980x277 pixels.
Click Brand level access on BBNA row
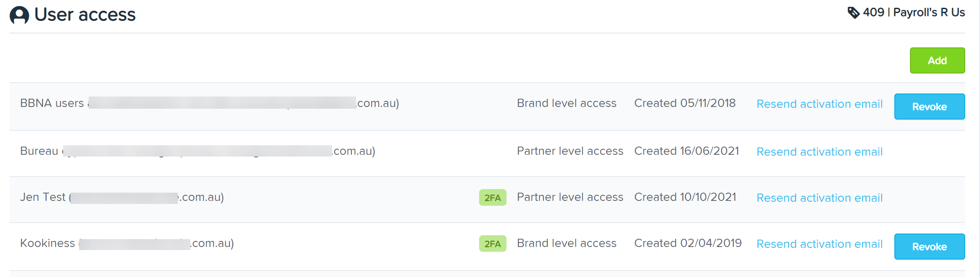pyautogui.click(x=567, y=103)
